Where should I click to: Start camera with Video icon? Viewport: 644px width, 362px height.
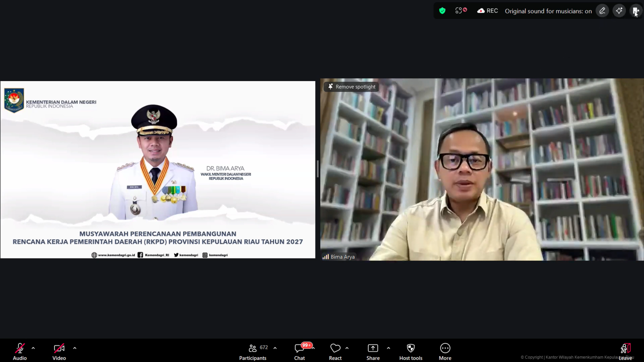tap(59, 349)
